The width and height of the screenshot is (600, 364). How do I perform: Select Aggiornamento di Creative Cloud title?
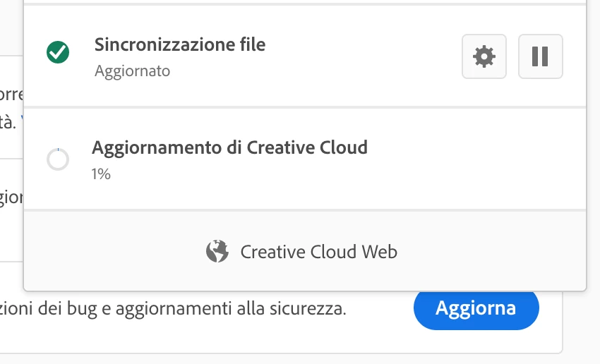tap(229, 148)
